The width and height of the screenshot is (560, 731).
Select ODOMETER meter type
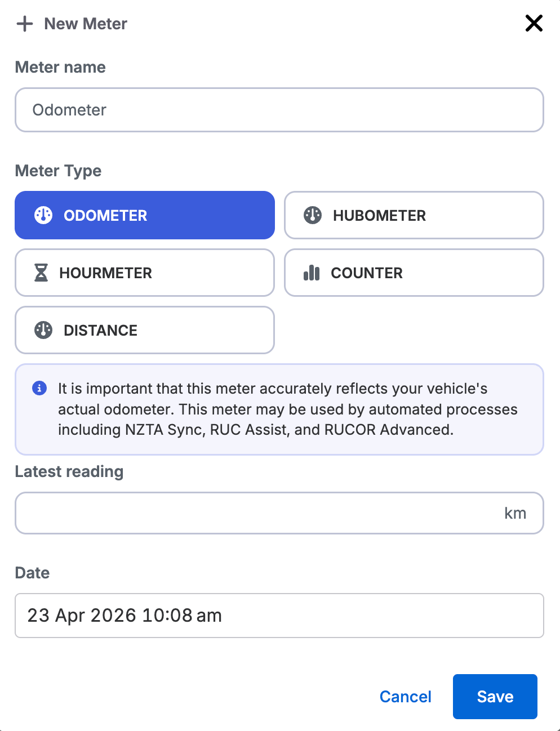[x=145, y=215]
